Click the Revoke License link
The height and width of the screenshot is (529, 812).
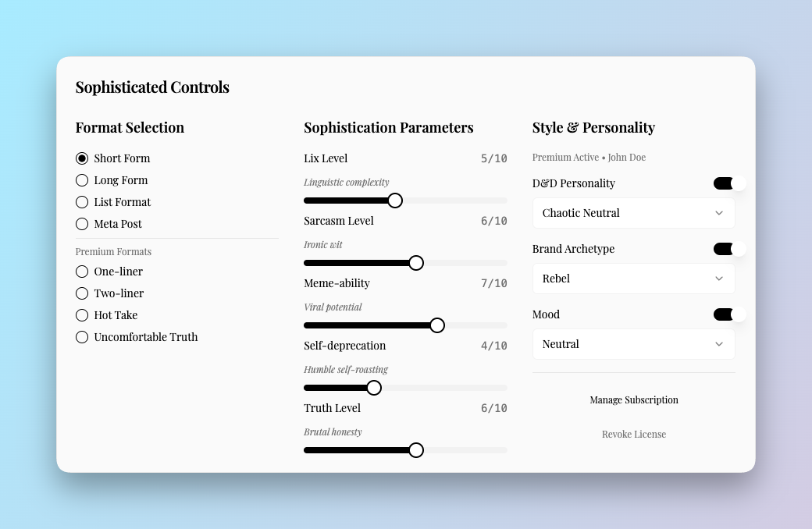click(x=633, y=435)
